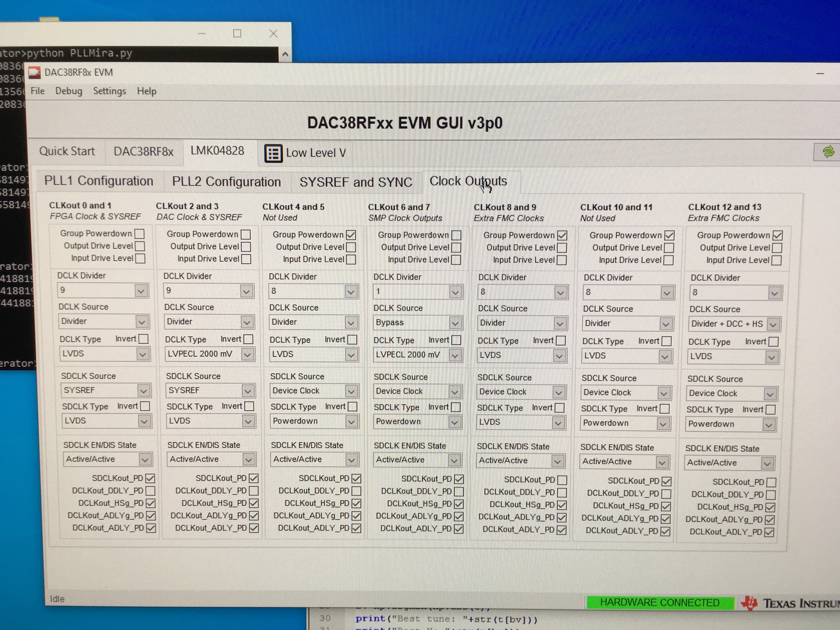Screen dimensions: 840x630
Task: Toggle Group Powerdown for CLKout 10 and 11
Action: [x=670, y=235]
